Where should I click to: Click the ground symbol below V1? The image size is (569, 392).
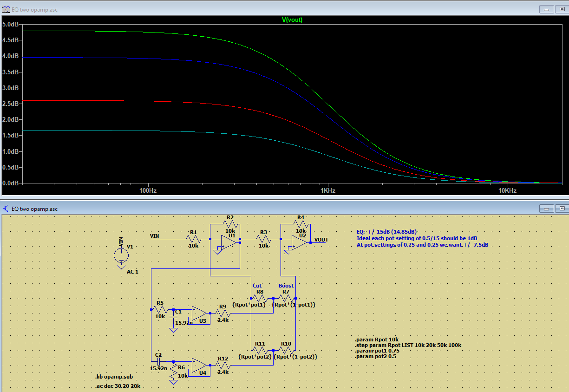coord(121,266)
